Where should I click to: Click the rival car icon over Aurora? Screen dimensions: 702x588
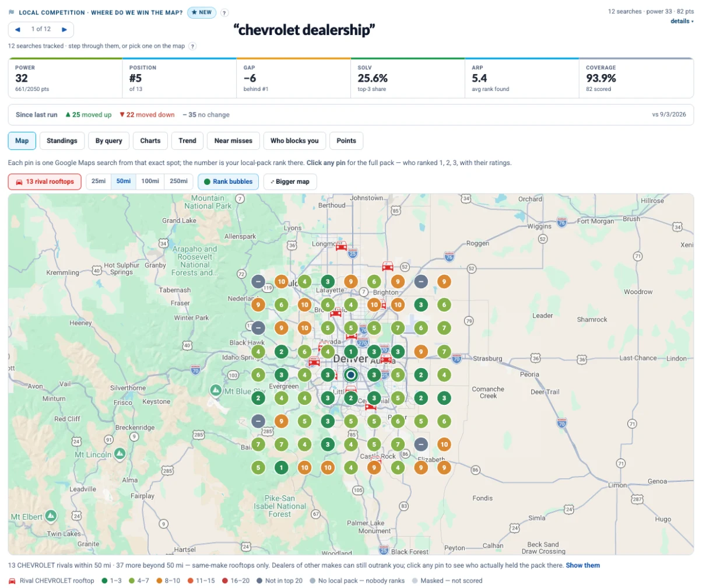pos(385,359)
